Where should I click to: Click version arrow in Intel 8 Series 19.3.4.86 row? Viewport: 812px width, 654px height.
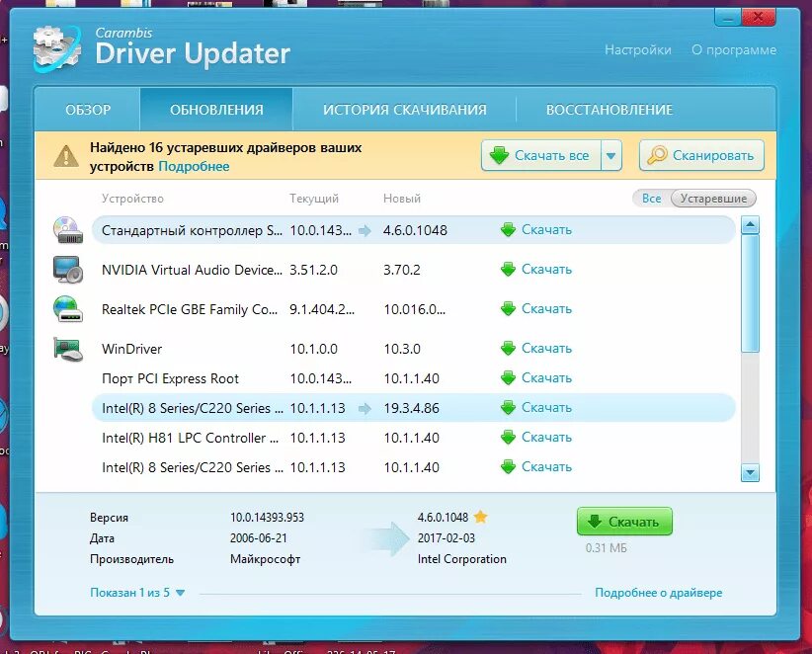pyautogui.click(x=365, y=409)
